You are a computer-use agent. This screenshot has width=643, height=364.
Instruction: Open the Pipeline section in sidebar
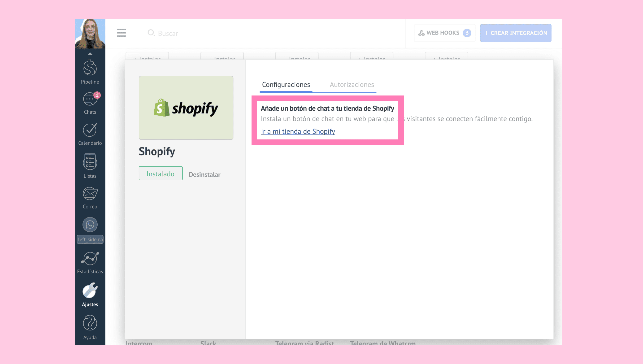coord(90,72)
